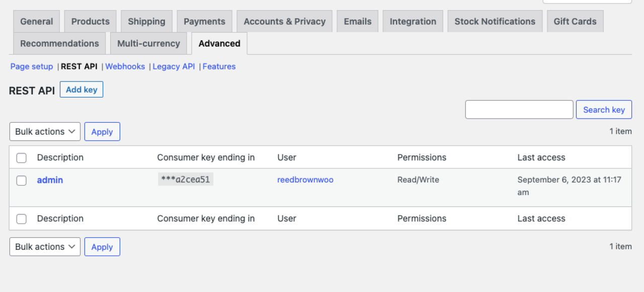
Task: Check the select-all box in table header
Action: [22, 158]
